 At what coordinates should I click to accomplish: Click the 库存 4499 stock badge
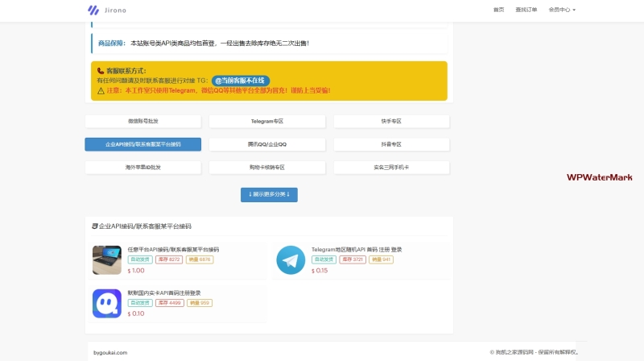[x=170, y=303]
